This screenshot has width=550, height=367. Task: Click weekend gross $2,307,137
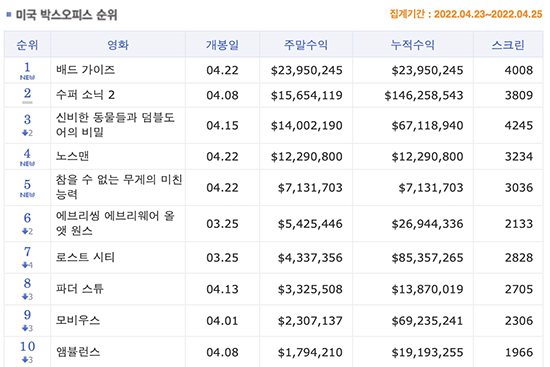click(310, 321)
